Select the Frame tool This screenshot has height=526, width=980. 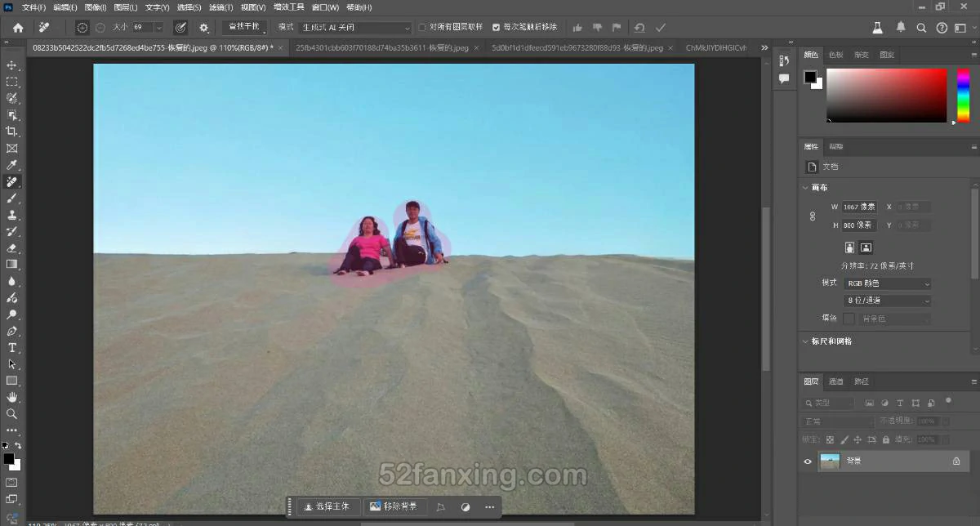tap(11, 149)
